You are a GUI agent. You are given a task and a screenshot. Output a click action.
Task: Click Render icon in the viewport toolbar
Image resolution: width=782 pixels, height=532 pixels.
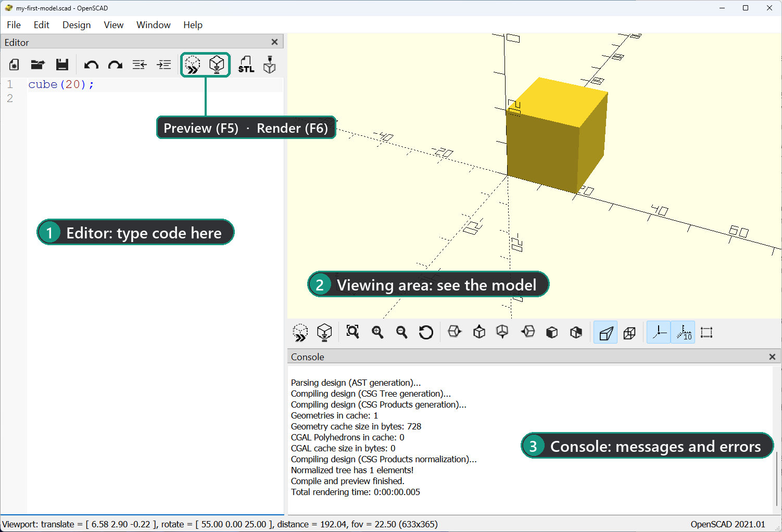[x=324, y=333]
